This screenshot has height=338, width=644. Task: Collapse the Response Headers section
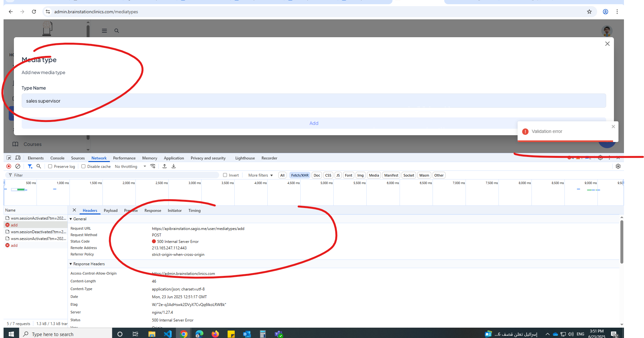[71, 264]
